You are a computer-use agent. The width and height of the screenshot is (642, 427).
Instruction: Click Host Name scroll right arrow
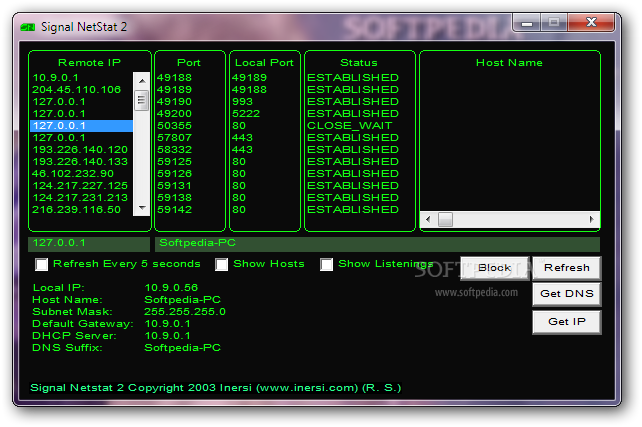(591, 219)
